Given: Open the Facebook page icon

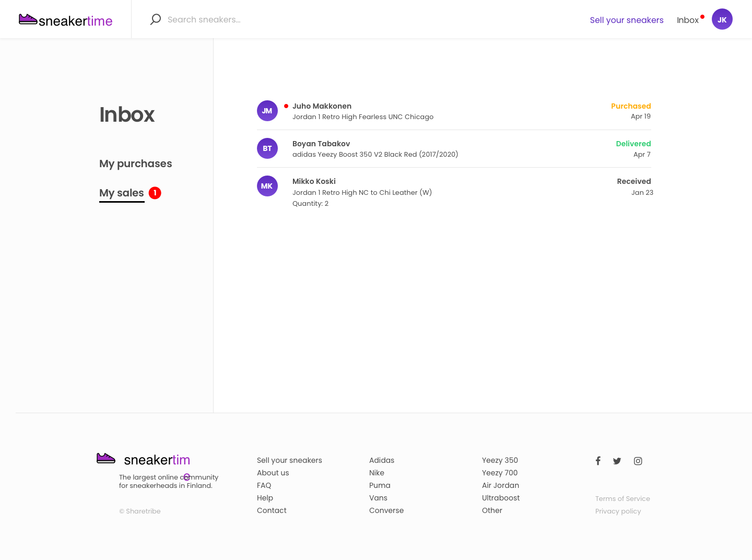Looking at the screenshot, I should tap(598, 461).
